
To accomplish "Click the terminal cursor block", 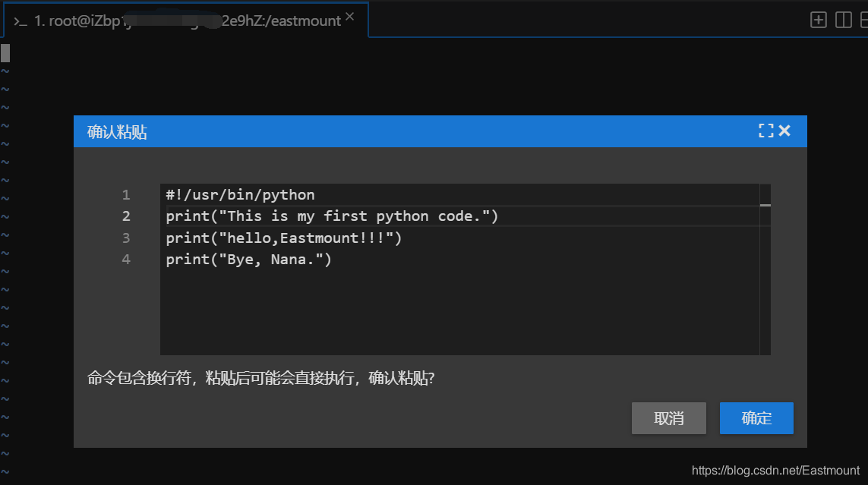I will click(5, 53).
